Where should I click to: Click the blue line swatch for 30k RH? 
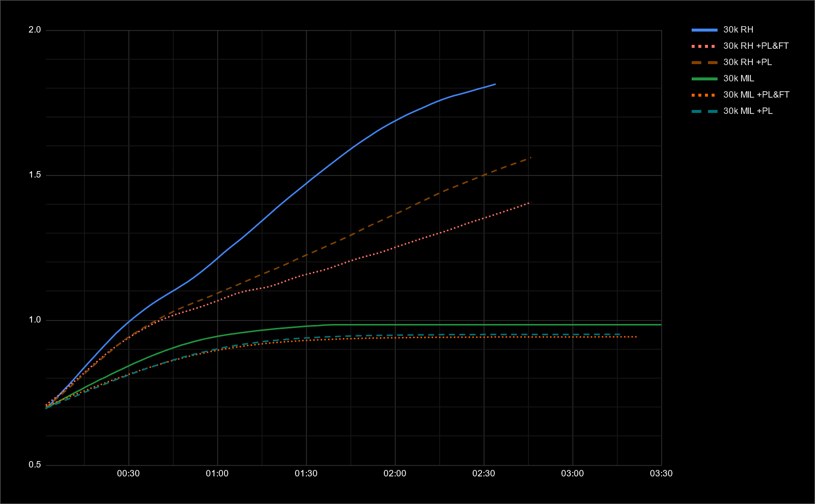(x=704, y=30)
